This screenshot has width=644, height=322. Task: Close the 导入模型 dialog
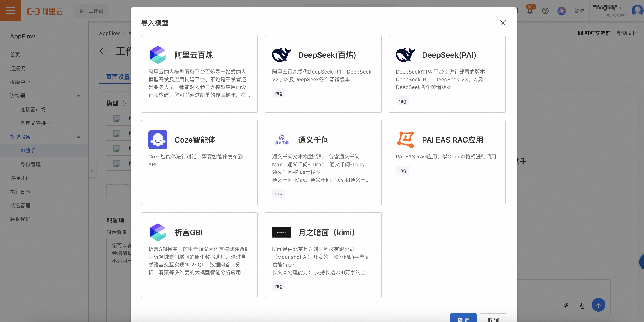tap(503, 23)
